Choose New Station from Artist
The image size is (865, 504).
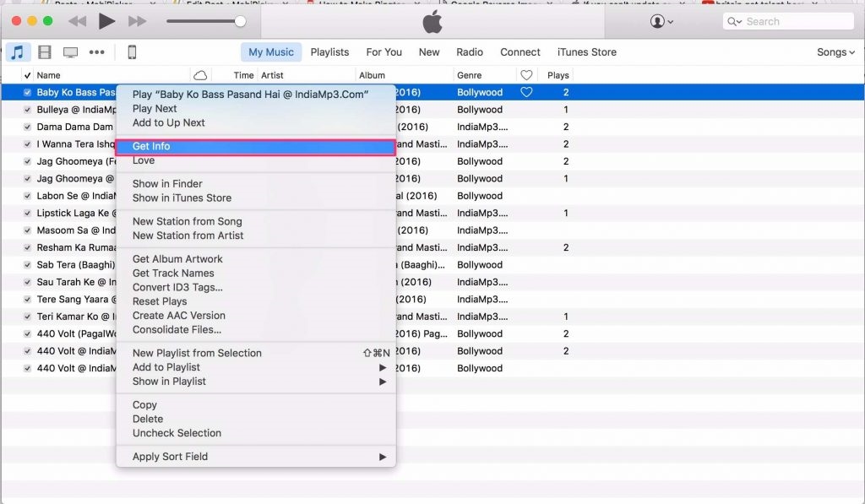click(x=188, y=236)
